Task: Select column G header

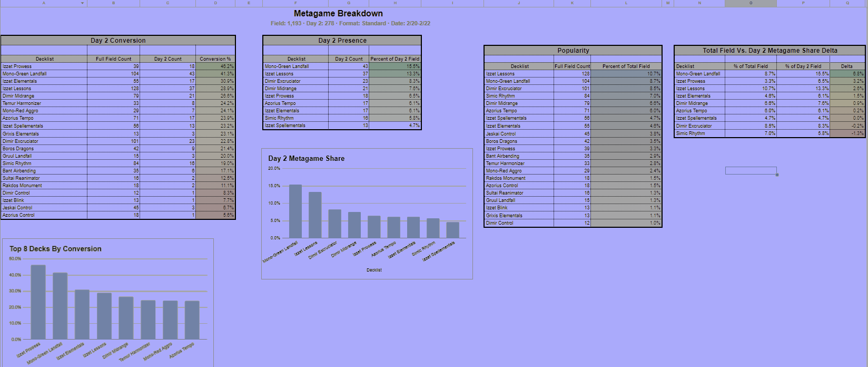Action: (x=348, y=3)
